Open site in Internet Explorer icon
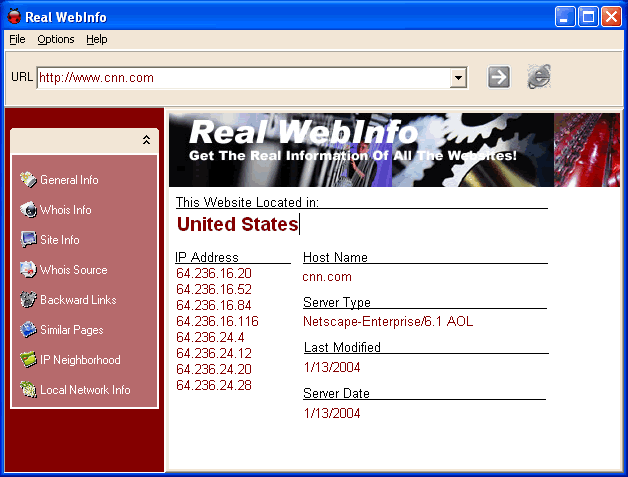This screenshot has width=628, height=477. pos(539,76)
